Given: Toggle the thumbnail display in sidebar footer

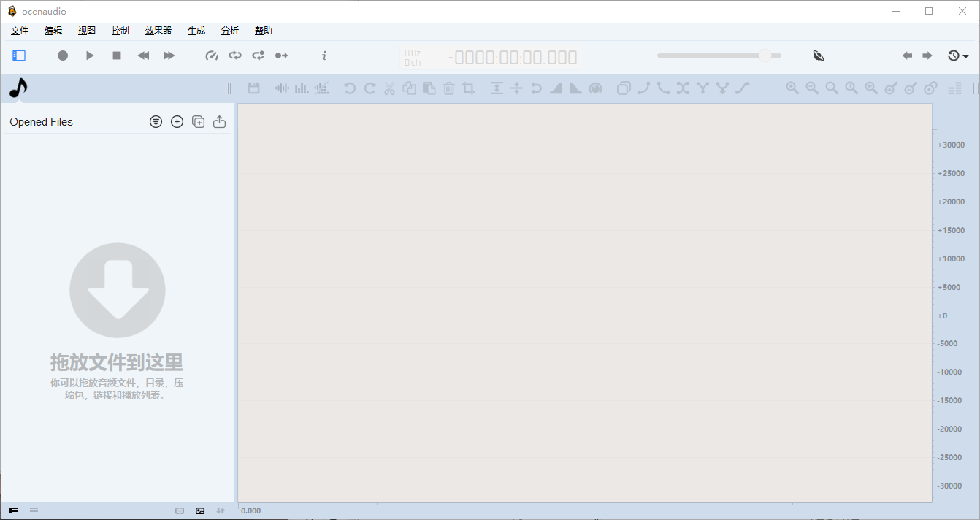Looking at the screenshot, I should (200, 511).
